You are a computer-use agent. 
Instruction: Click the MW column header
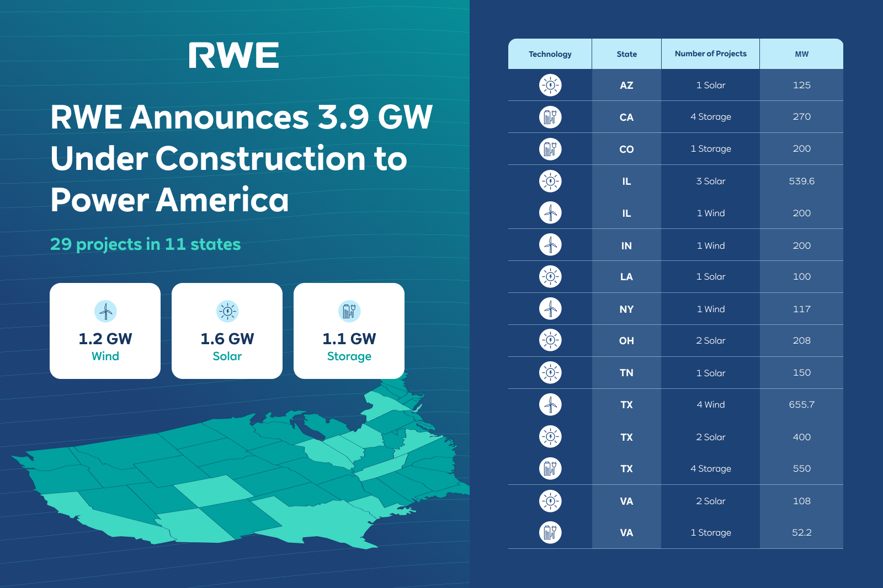point(801,54)
